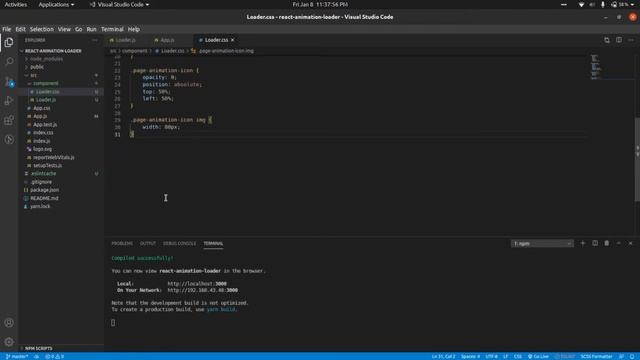Open the Terminal menu

112,29
